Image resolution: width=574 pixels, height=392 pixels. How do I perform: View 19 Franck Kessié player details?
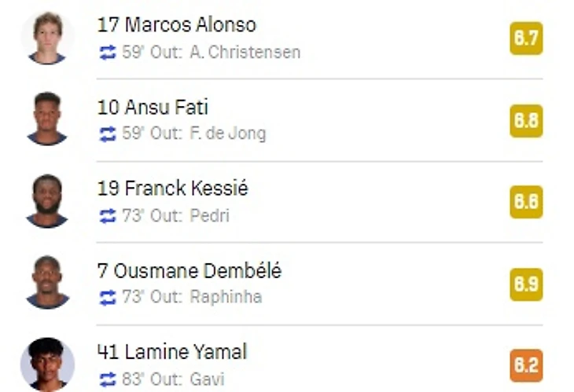(x=173, y=189)
